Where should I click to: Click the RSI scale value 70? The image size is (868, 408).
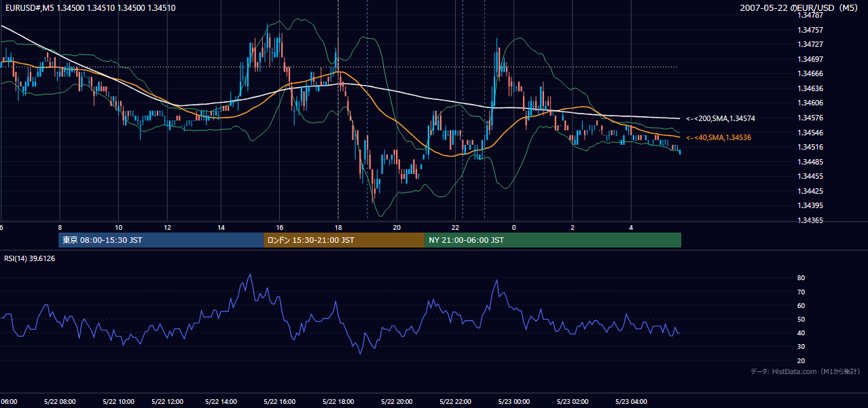click(801, 292)
